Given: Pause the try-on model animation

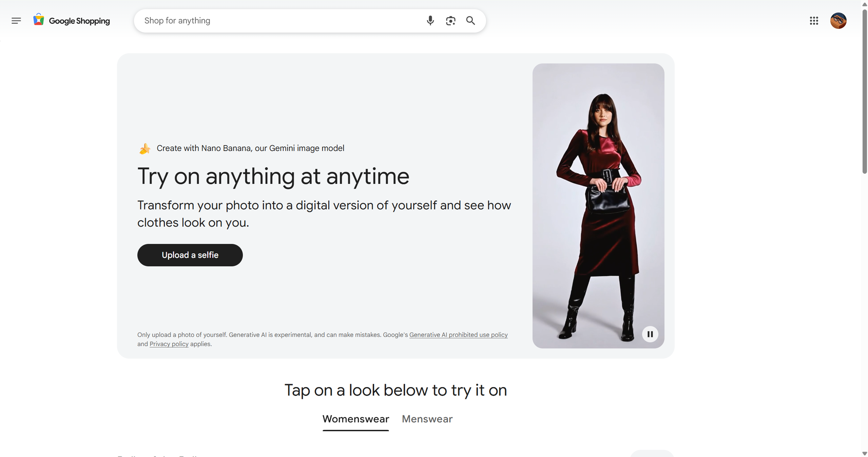Looking at the screenshot, I should (650, 334).
